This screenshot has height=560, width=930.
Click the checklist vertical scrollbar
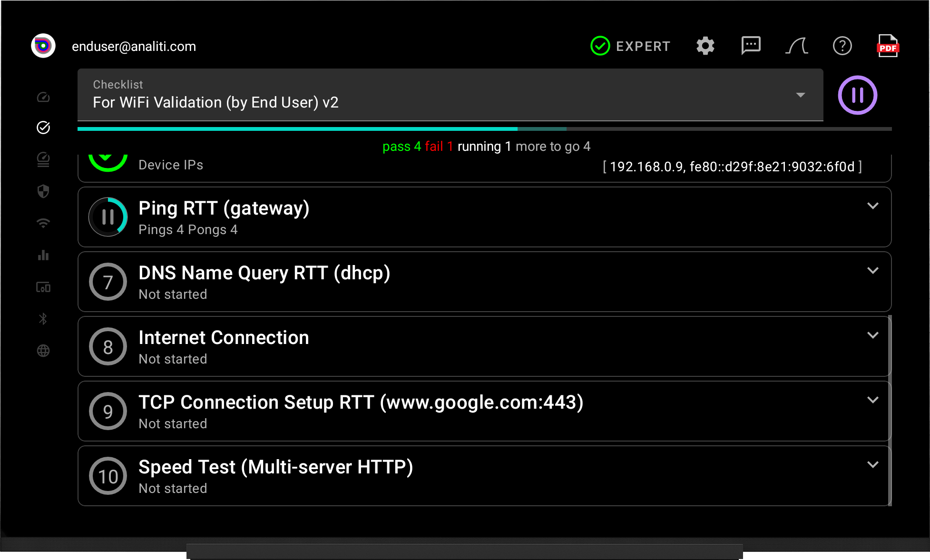tap(890, 411)
